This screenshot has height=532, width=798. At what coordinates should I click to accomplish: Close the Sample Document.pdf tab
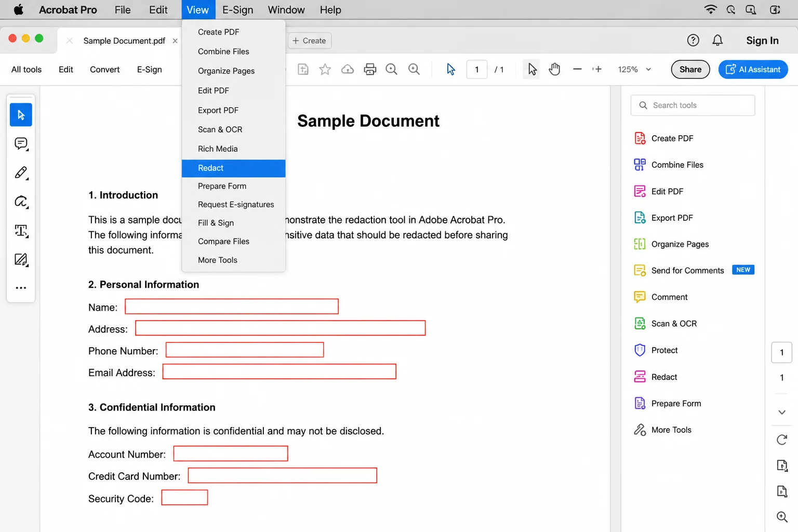coord(175,41)
